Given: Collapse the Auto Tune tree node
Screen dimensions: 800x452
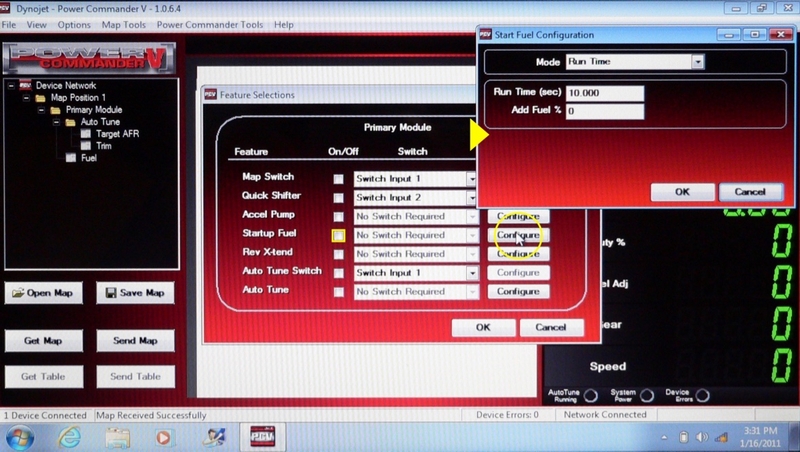Looking at the screenshot, I should (56, 121).
